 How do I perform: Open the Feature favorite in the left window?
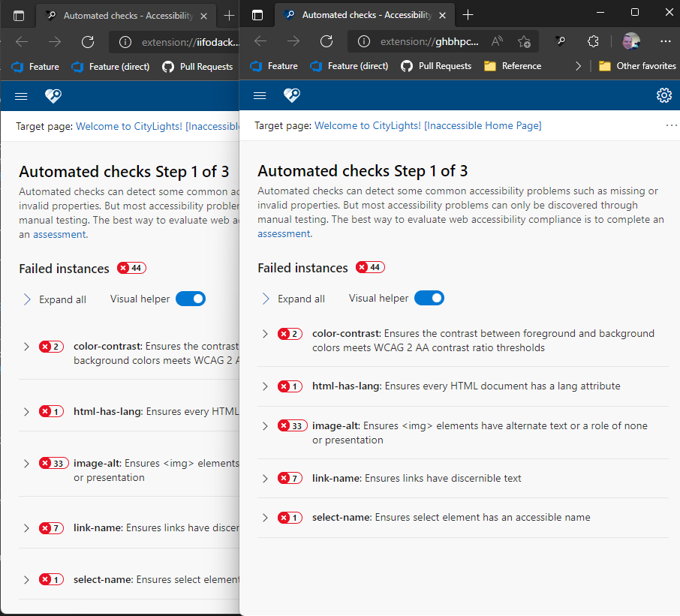click(35, 67)
